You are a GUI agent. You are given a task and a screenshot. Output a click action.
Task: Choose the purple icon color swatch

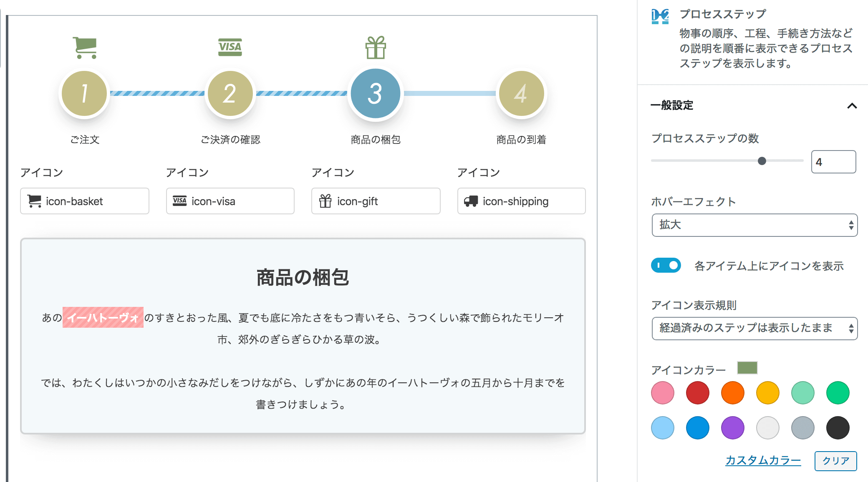732,428
